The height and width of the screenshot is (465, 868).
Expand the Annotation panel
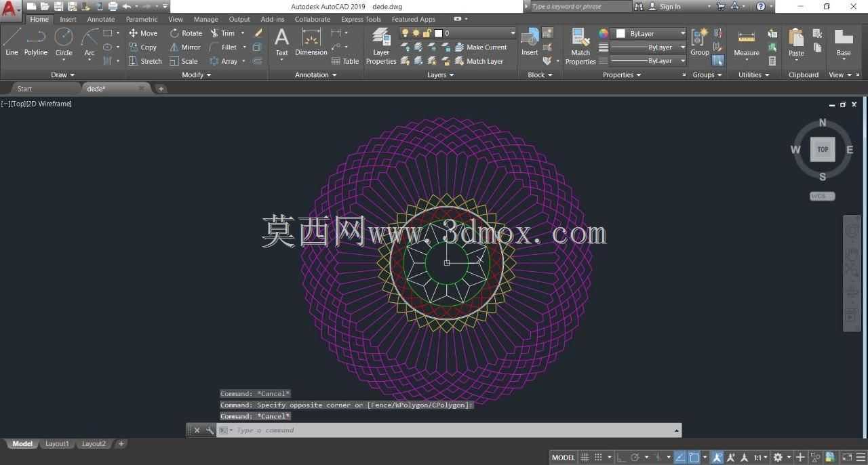tap(315, 75)
